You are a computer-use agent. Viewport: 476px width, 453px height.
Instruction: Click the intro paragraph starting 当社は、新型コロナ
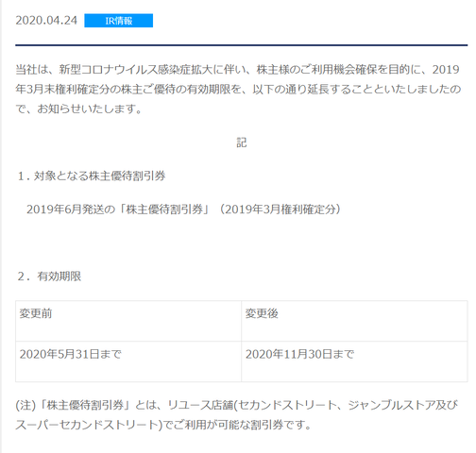click(238, 89)
